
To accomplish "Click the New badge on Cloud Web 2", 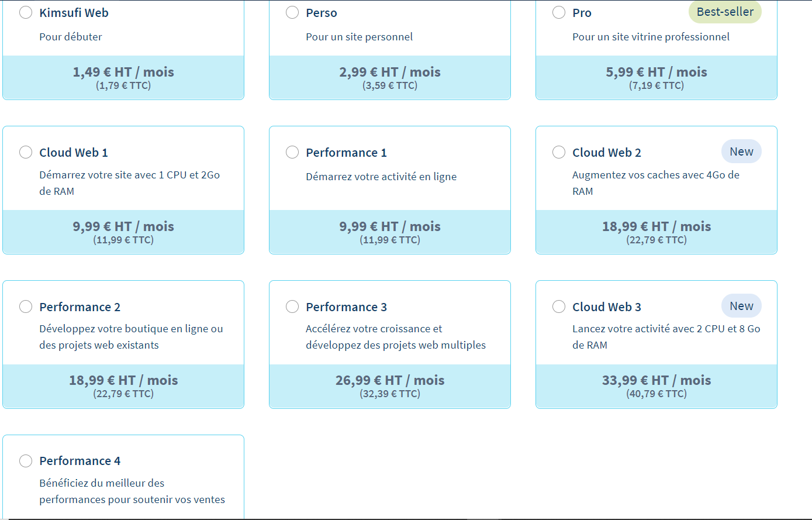I will [x=741, y=151].
